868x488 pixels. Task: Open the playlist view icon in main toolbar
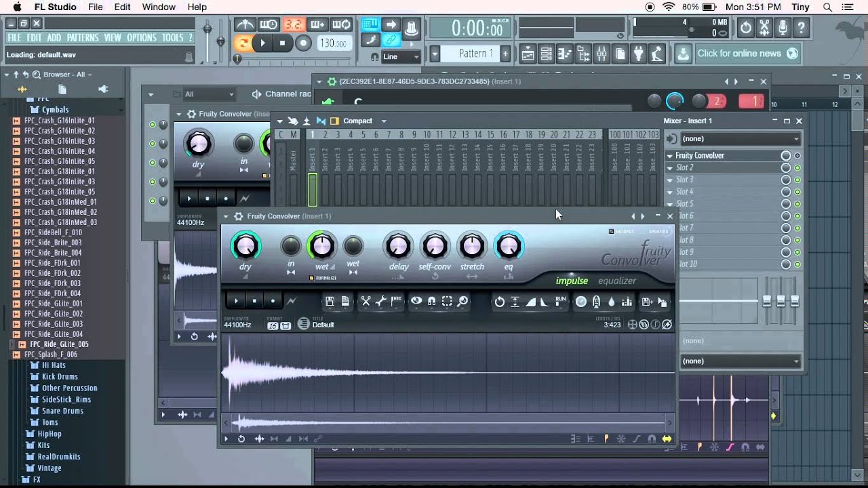[528, 54]
